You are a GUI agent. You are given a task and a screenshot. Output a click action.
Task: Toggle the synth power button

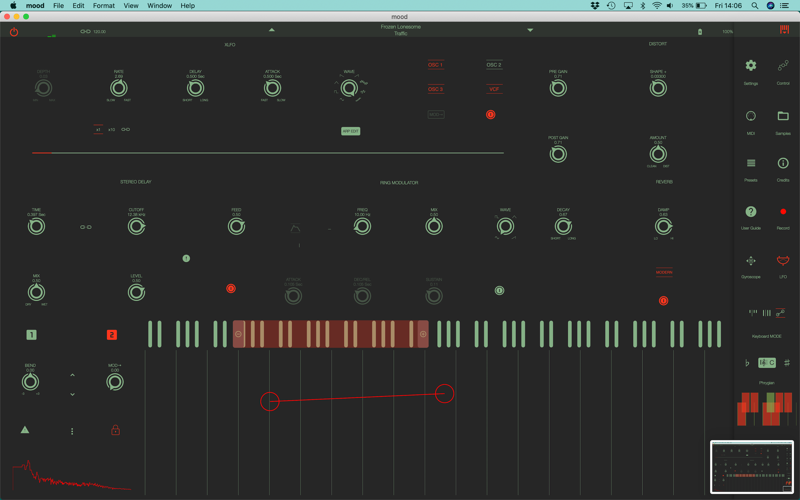[14, 32]
